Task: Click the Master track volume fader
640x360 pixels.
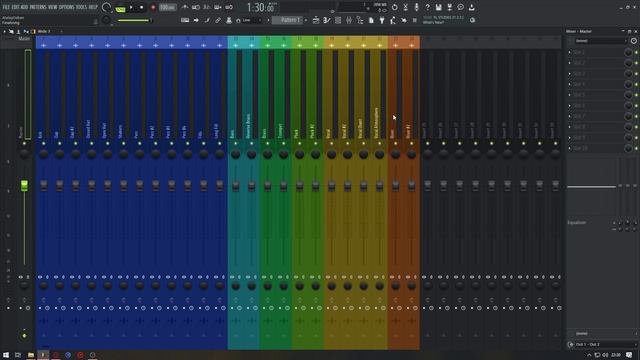Action: [x=24, y=185]
